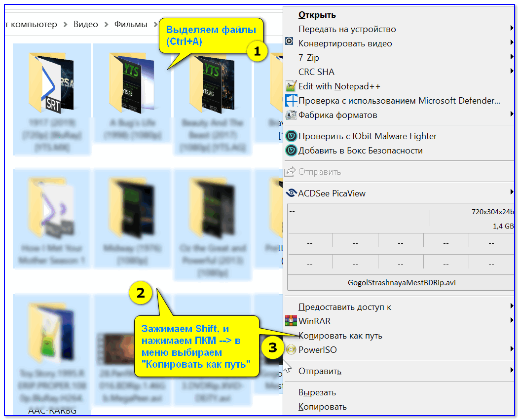Viewport: 519px width, 420px height.
Task: Expand the ACDSee PicaView submenu arrow
Action: pos(512,192)
